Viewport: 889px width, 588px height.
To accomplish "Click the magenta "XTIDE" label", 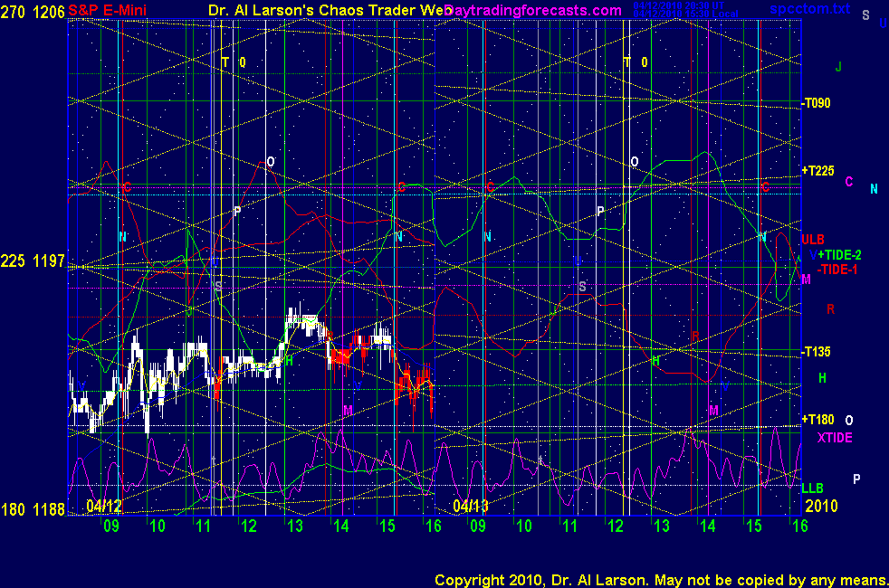I will point(835,438).
